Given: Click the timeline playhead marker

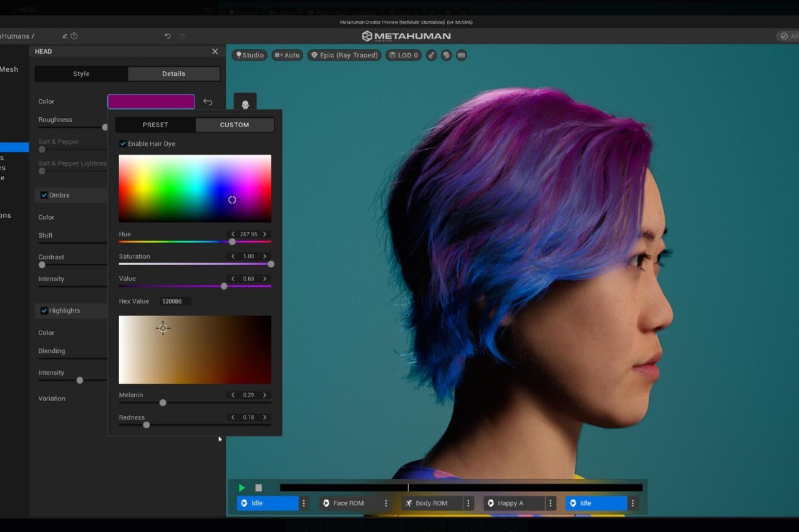Looking at the screenshot, I should pyautogui.click(x=408, y=488).
